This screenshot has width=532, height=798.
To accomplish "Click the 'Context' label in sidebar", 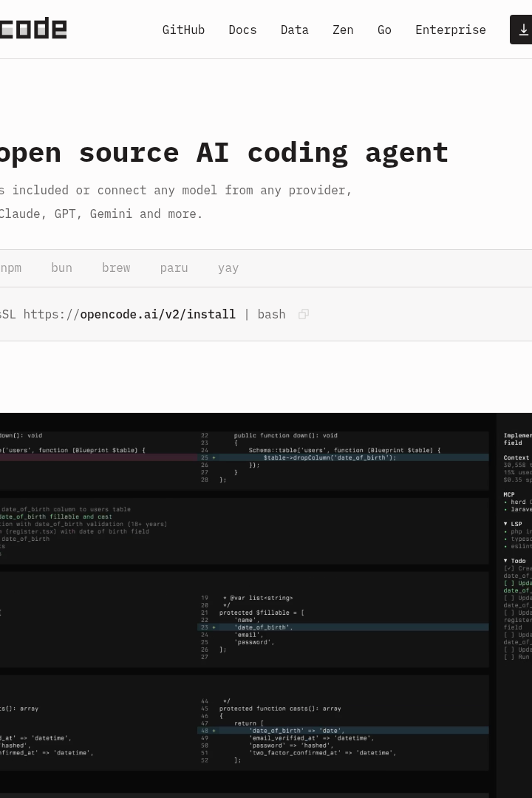I will [x=516, y=457].
